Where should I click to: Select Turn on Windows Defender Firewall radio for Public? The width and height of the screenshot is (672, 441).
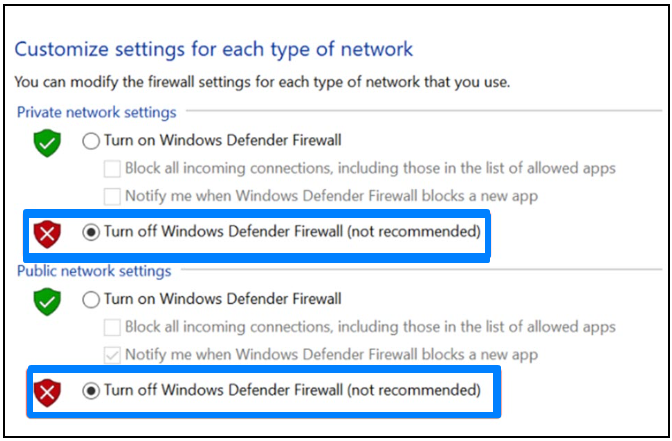coord(92,299)
